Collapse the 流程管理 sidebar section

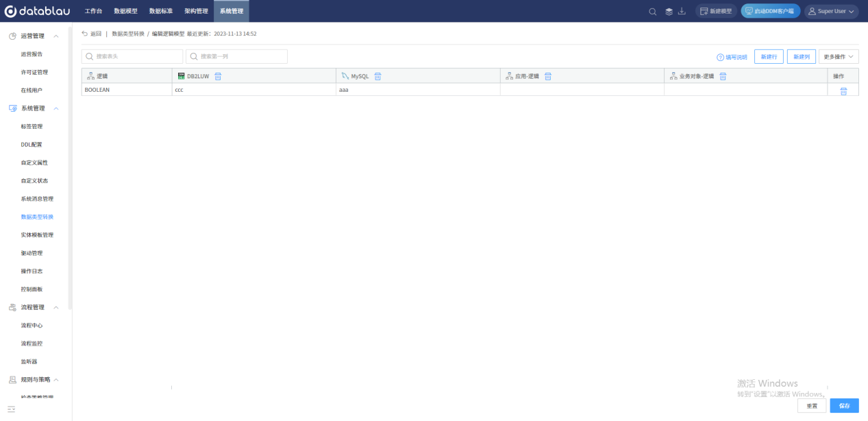tap(56, 307)
